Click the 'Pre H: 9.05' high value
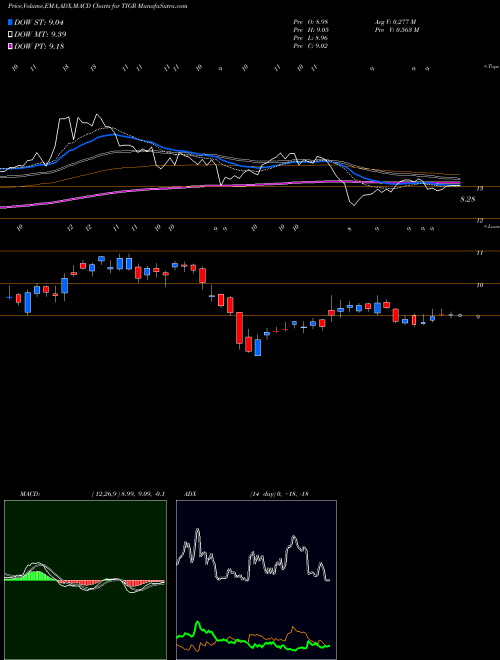 point(311,30)
